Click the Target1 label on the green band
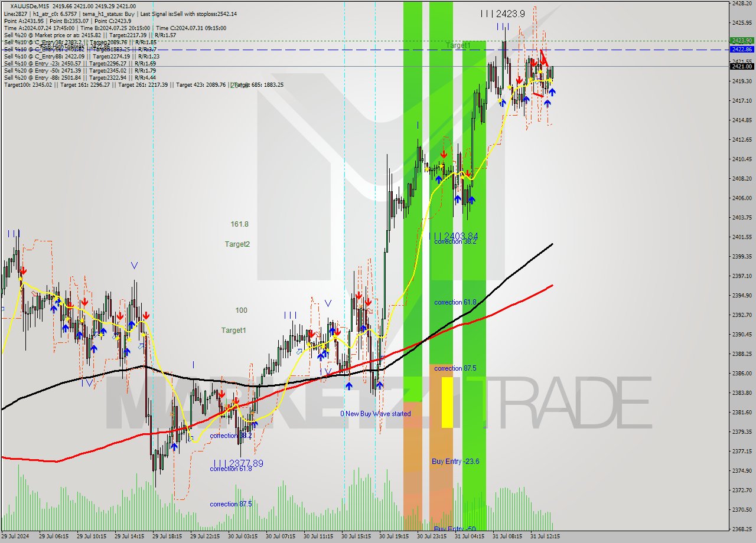The height and width of the screenshot is (543, 756). point(458,45)
